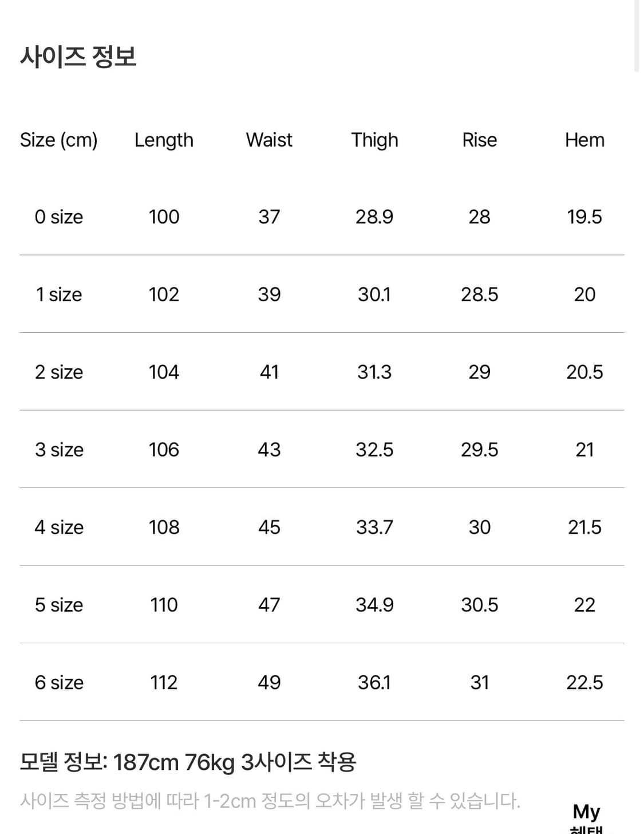The height and width of the screenshot is (834, 644).
Task: Click the gray measurement tolerance note
Action: tap(270, 800)
